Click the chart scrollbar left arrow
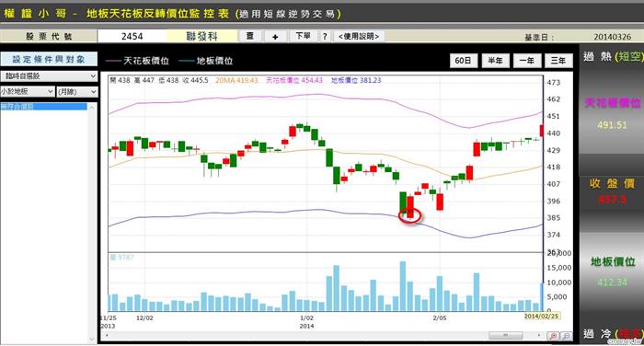644x346 pixels. 107,335
